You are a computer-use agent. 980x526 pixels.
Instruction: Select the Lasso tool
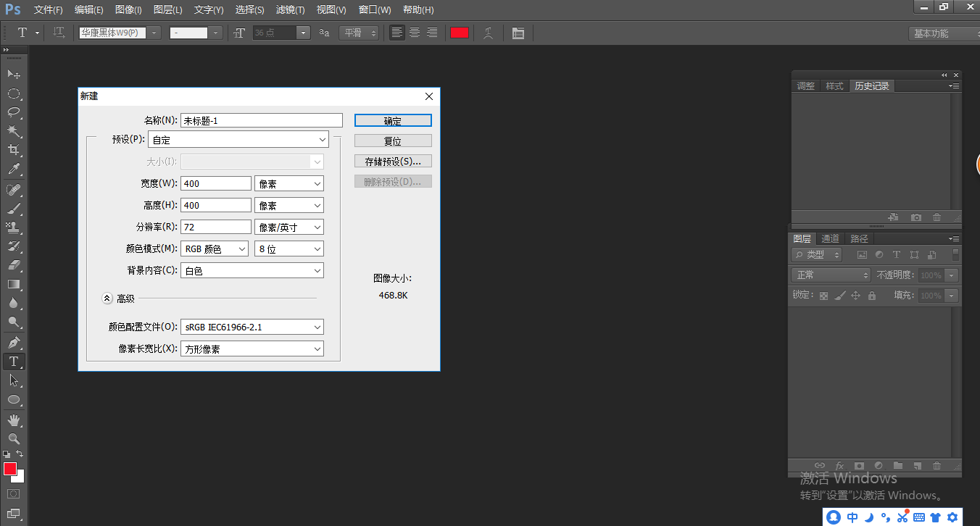pyautogui.click(x=14, y=112)
